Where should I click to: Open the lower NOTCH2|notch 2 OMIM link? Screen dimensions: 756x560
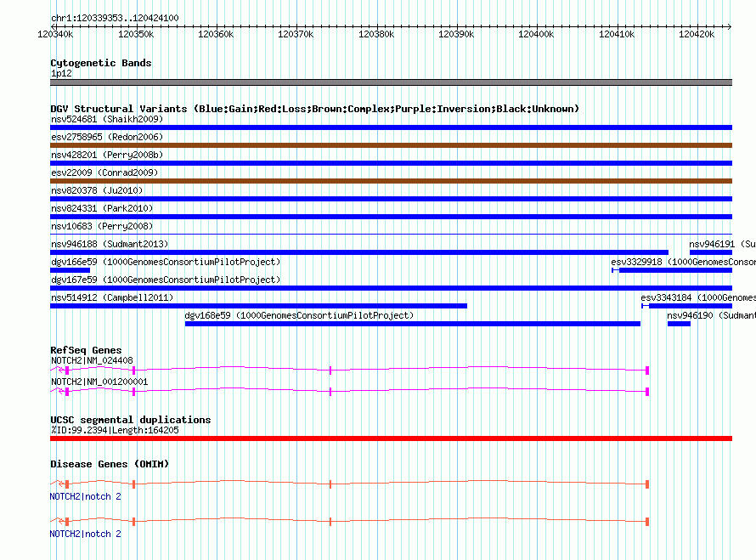pos(85,534)
